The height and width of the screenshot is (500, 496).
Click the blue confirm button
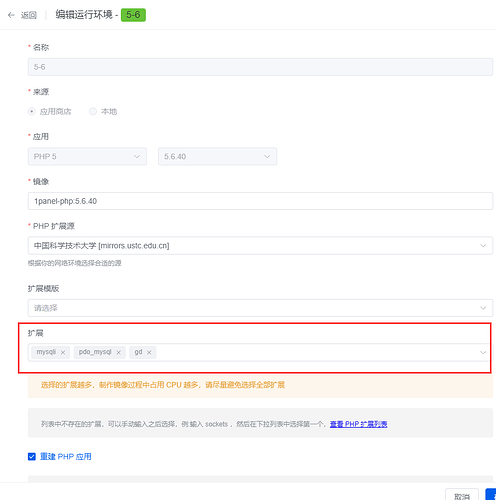(491, 495)
